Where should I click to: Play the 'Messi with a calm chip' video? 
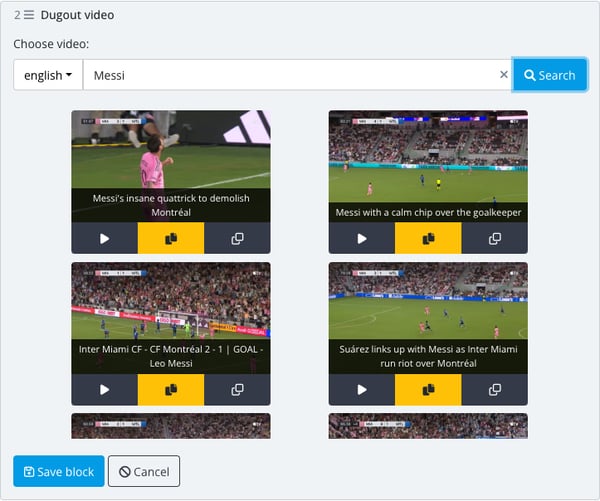pos(362,238)
